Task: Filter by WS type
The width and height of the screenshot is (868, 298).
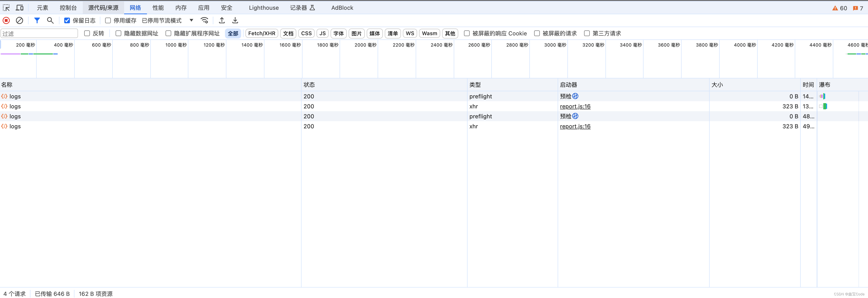Action: pos(410,33)
